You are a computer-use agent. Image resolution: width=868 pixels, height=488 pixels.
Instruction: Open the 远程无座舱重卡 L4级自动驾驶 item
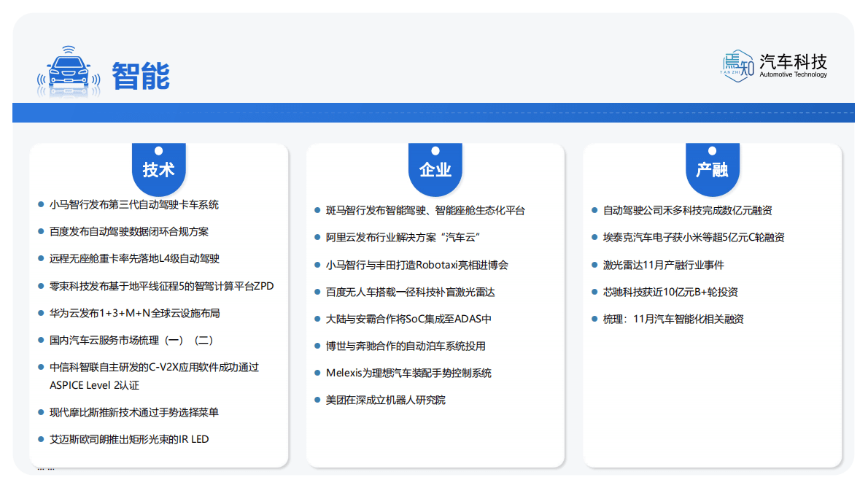tap(134, 259)
